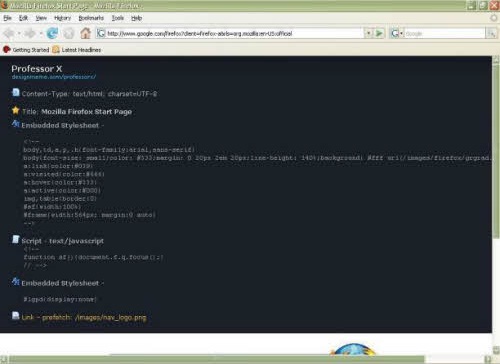
Task: Select the Mozilla Firefox Start Page title text
Action: click(x=87, y=112)
